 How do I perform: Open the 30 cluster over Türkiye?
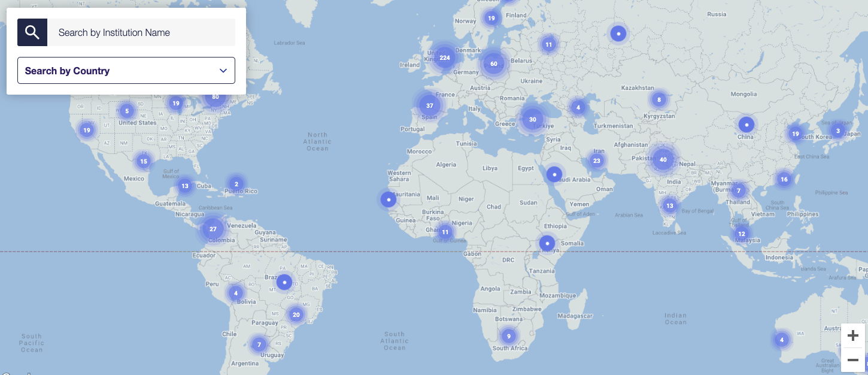click(x=532, y=119)
